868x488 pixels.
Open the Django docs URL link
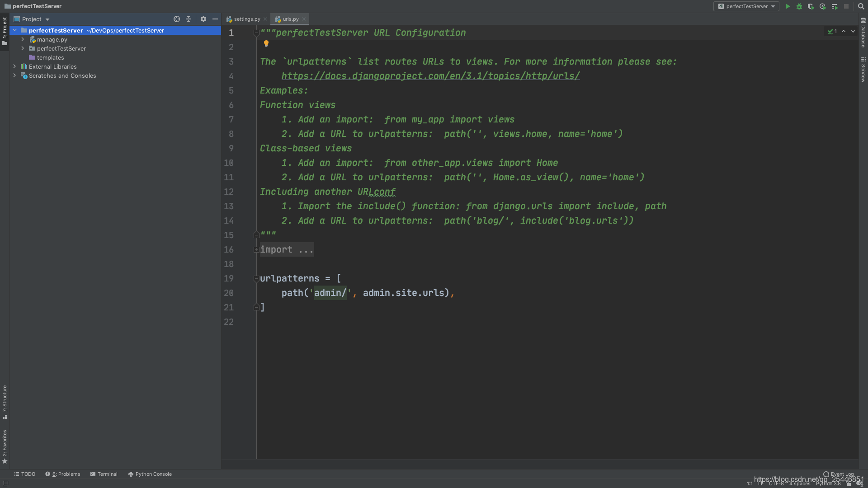pos(430,76)
